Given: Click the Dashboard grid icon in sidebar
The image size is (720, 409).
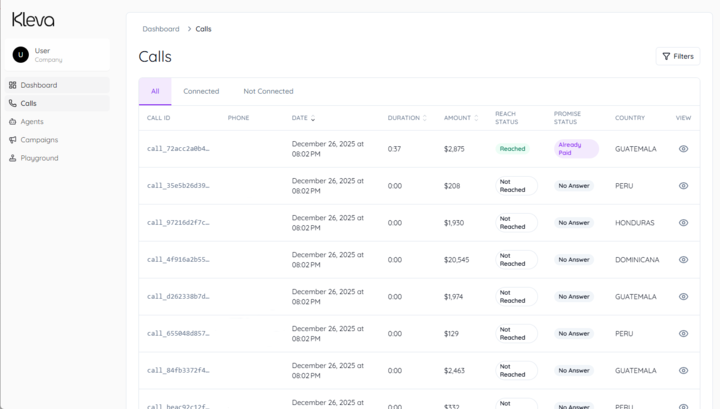Looking at the screenshot, I should click(x=13, y=85).
